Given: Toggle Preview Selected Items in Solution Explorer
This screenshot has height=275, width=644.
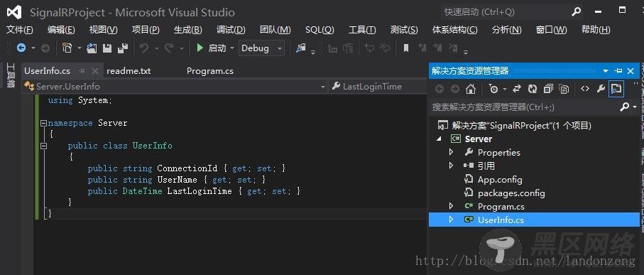Looking at the screenshot, I should [x=616, y=88].
